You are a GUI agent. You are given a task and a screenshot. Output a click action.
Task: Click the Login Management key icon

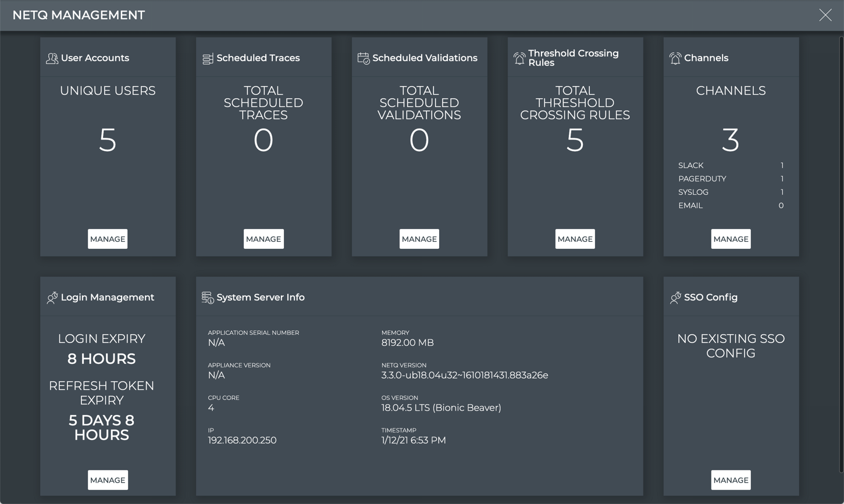[51, 298]
